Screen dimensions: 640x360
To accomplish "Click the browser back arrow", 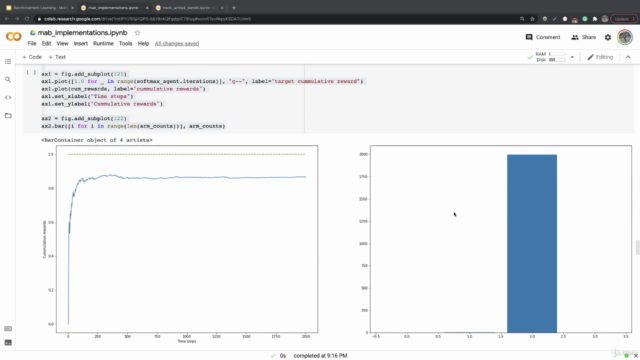I will [x=7, y=19].
